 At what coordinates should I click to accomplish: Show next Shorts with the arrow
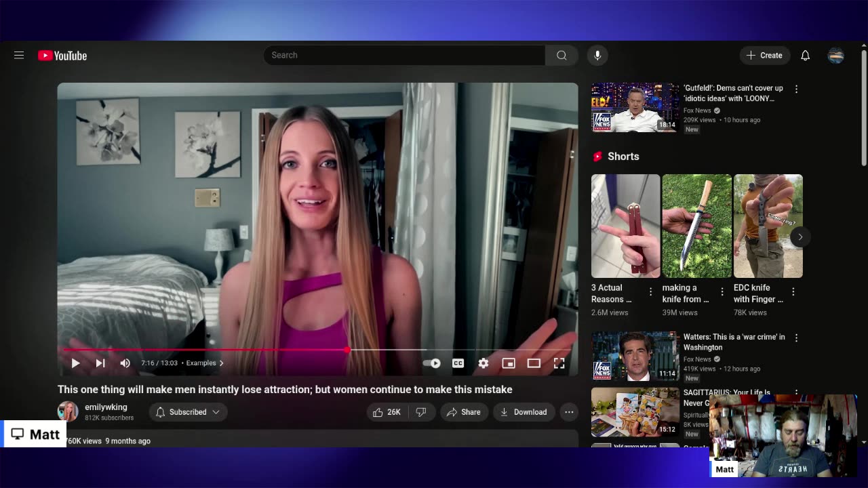[x=800, y=237]
